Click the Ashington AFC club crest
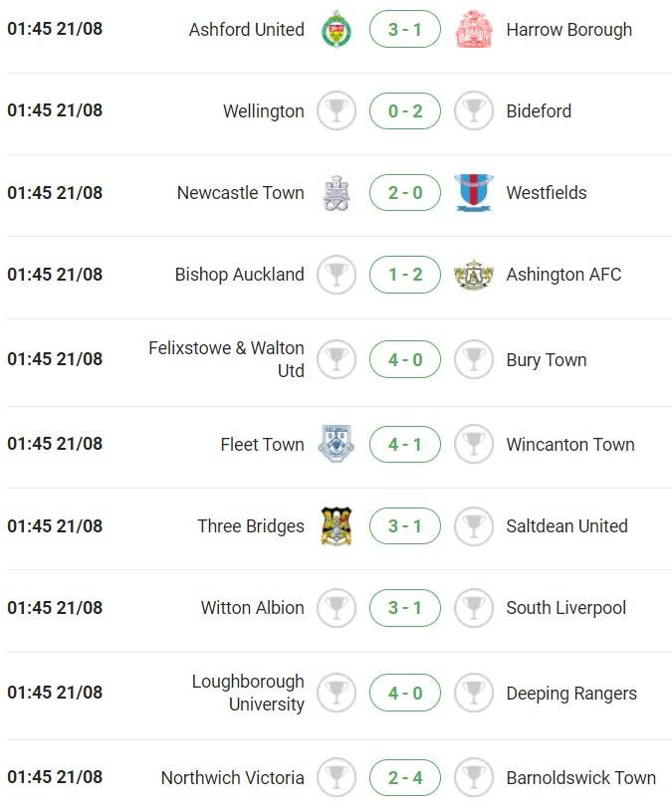Screen dimensions: 672x809 (x=474, y=275)
